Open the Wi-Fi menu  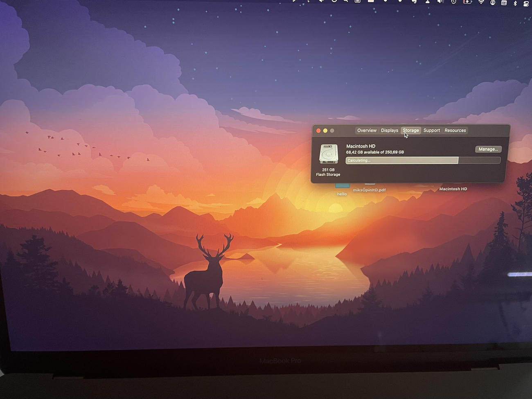click(x=481, y=2)
